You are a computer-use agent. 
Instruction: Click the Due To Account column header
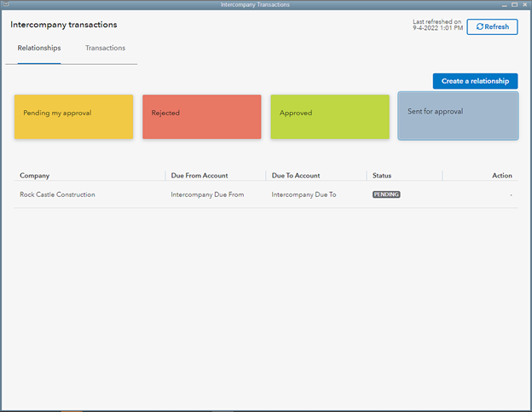point(296,176)
